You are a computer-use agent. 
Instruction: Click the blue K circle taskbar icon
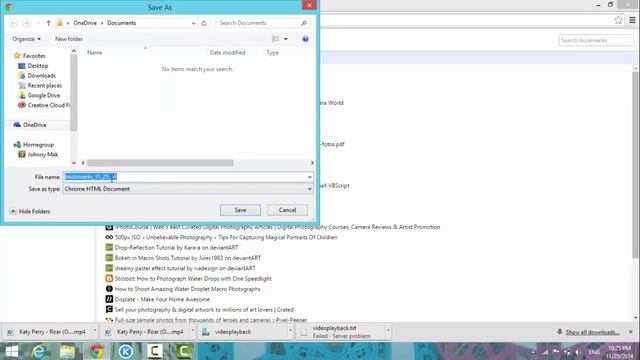pos(126,351)
